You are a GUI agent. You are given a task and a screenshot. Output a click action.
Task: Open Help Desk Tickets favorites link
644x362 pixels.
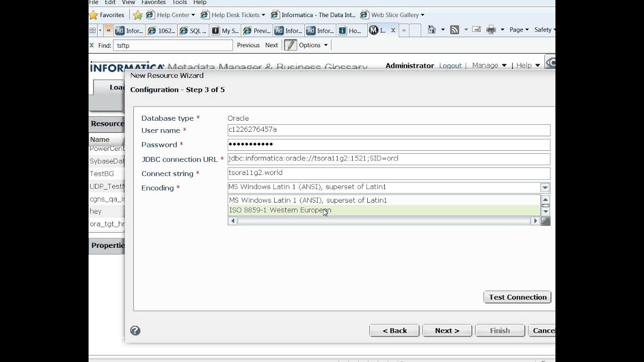click(x=232, y=15)
